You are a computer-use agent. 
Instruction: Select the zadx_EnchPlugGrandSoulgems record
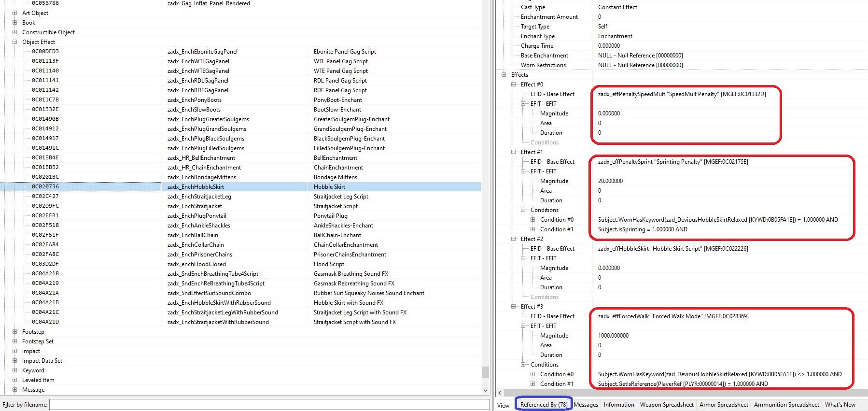pyautogui.click(x=240, y=129)
